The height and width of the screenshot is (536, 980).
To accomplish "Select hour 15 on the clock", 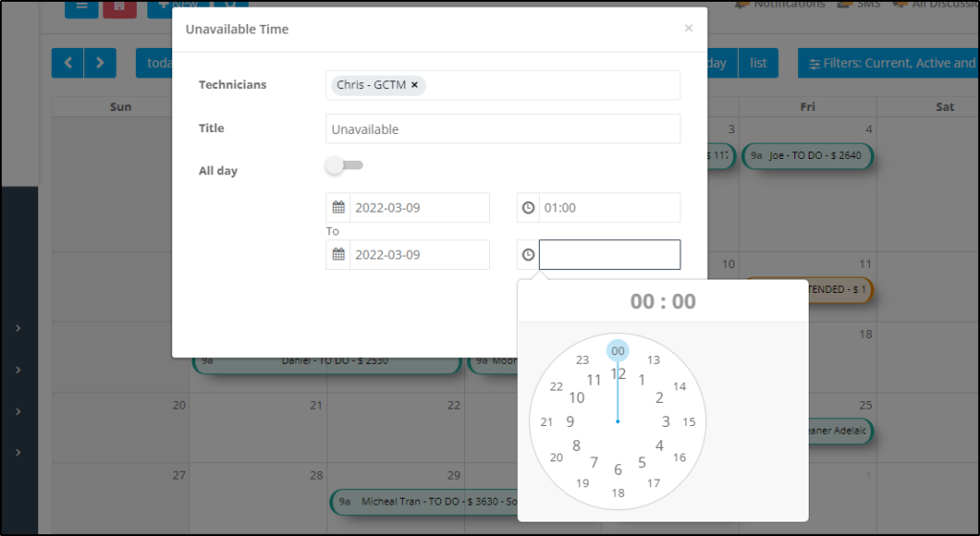I will click(689, 422).
